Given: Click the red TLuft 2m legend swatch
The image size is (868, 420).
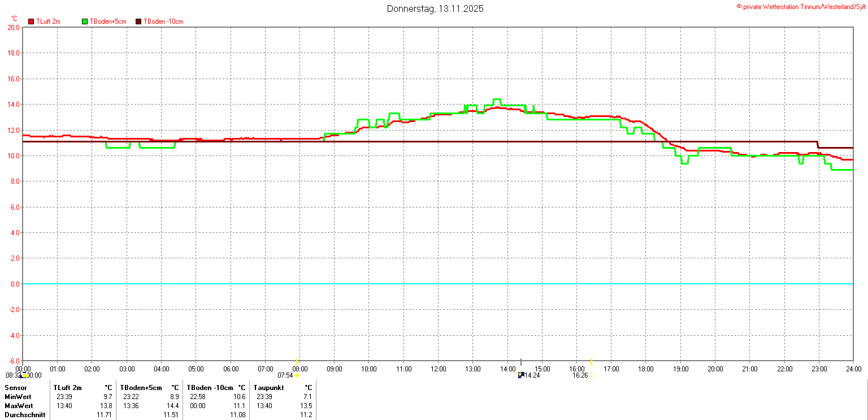Looking at the screenshot, I should pyautogui.click(x=31, y=21).
